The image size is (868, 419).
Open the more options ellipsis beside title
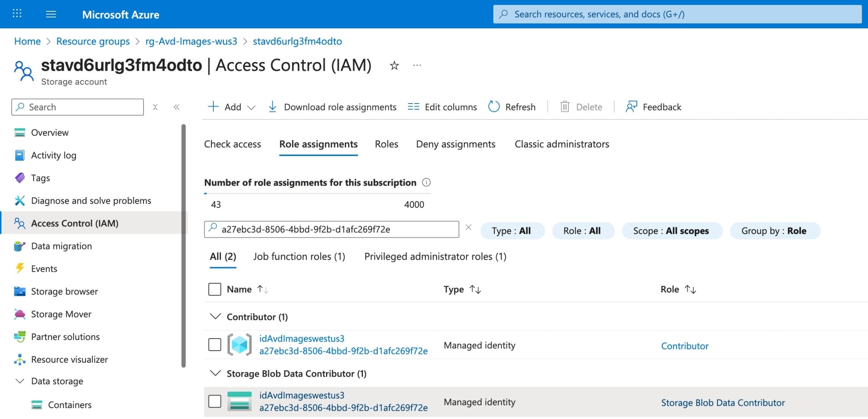pos(417,65)
